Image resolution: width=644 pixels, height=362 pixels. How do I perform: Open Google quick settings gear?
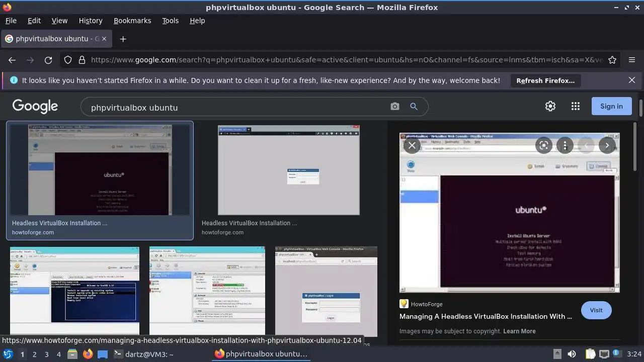click(550, 106)
